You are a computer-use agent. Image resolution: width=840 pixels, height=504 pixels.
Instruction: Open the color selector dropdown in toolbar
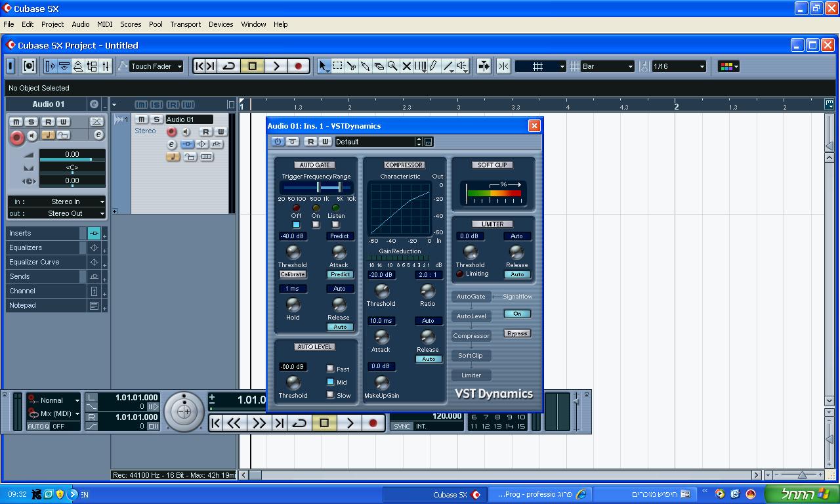click(728, 66)
